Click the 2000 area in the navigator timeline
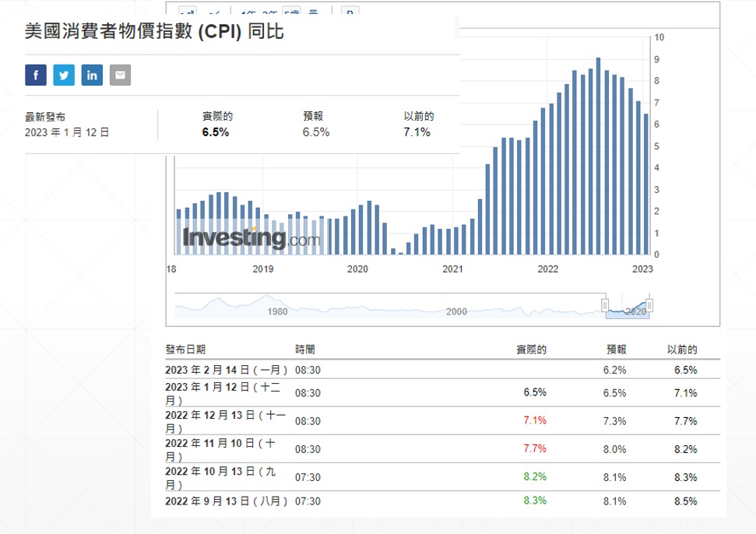This screenshot has height=534, width=756. pyautogui.click(x=456, y=312)
